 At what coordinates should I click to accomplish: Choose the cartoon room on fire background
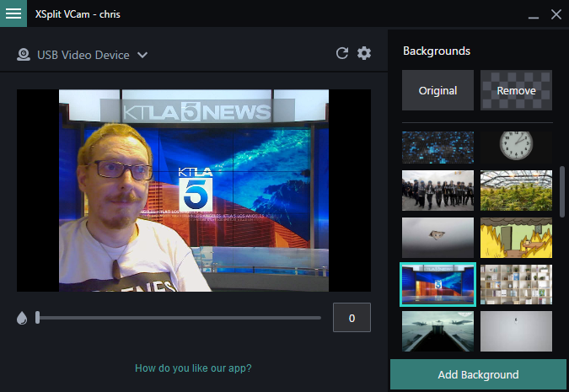click(516, 238)
